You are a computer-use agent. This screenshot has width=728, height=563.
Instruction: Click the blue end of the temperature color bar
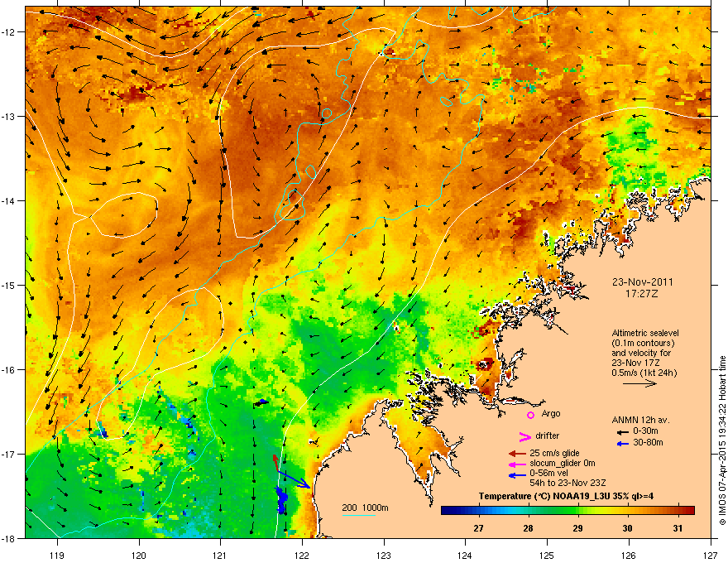[x=448, y=511]
